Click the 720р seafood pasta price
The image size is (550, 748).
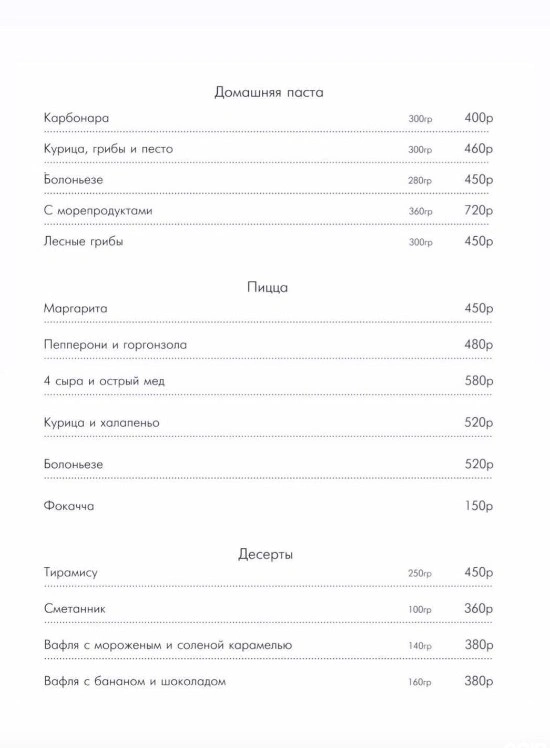pos(478,210)
